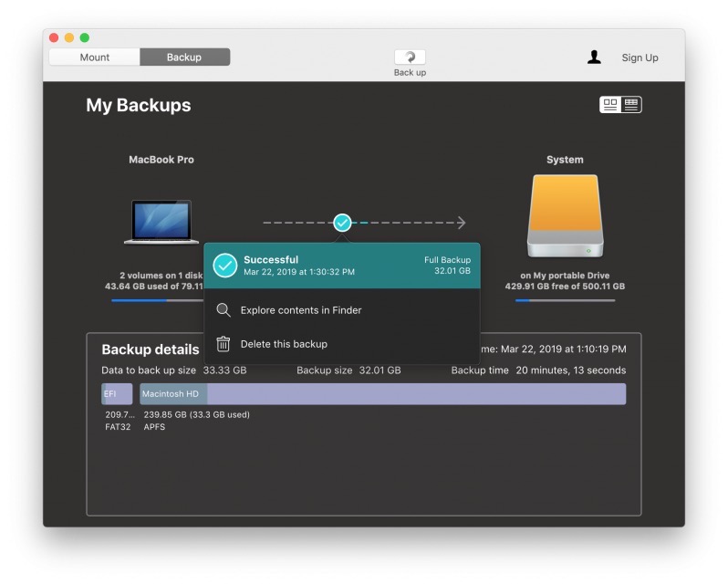Select the EFI partition segment
Viewport: 728px width, 584px height.
[x=116, y=394]
